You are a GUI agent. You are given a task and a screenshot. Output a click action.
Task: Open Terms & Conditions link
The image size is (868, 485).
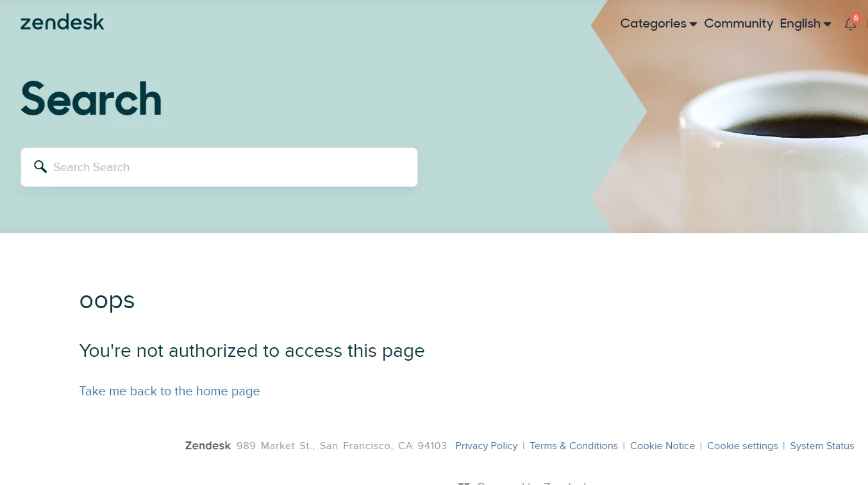click(574, 446)
